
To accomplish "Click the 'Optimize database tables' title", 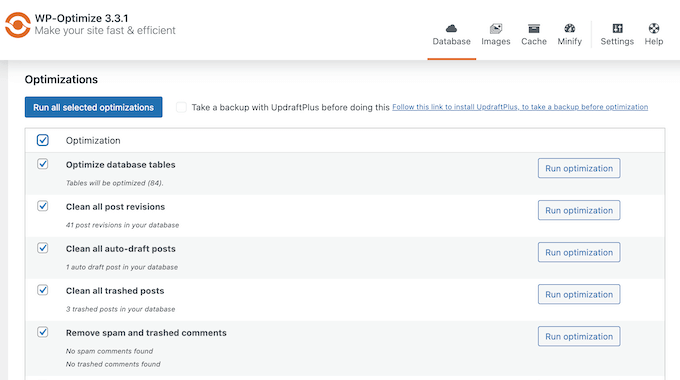I will click(121, 165).
